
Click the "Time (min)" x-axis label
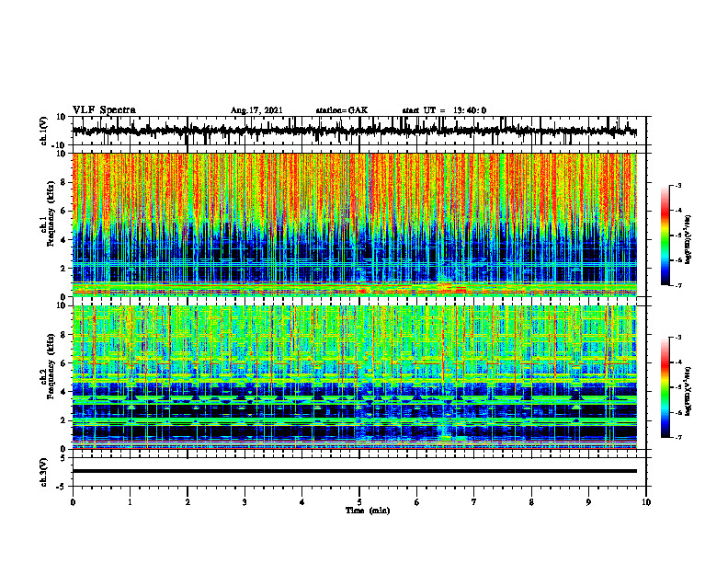(x=368, y=511)
